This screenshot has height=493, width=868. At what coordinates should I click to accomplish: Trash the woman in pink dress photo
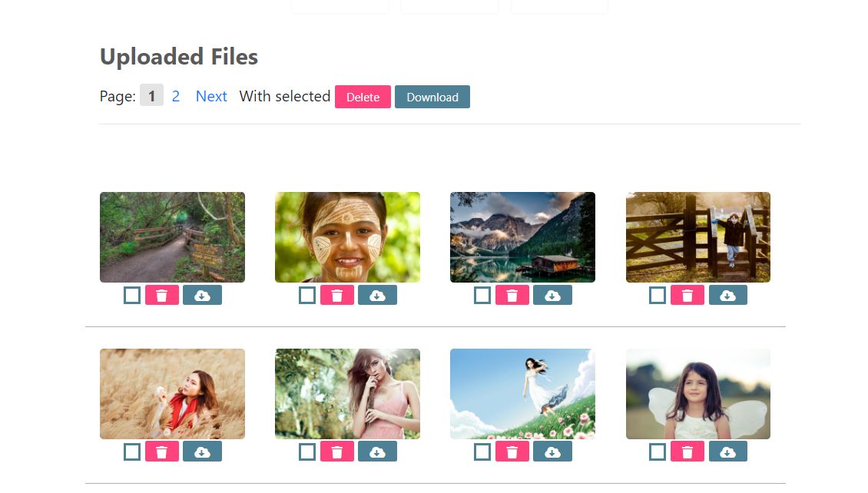coord(336,452)
